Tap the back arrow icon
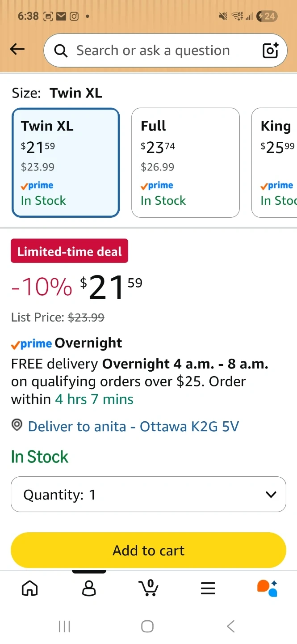 [17, 50]
